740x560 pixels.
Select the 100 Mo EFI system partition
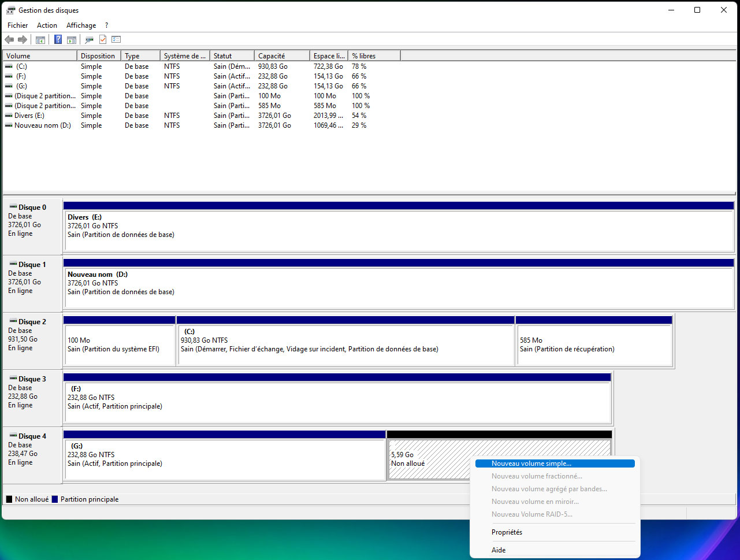(x=120, y=341)
